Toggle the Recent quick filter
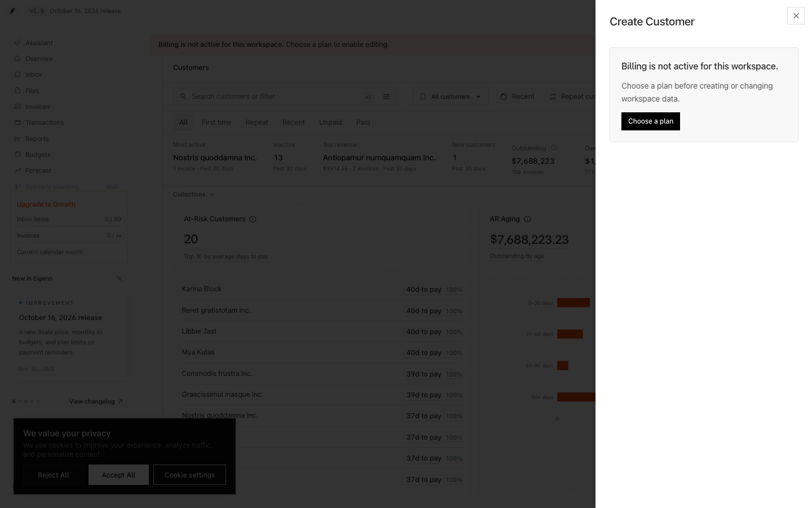812x508 pixels. 518,97
